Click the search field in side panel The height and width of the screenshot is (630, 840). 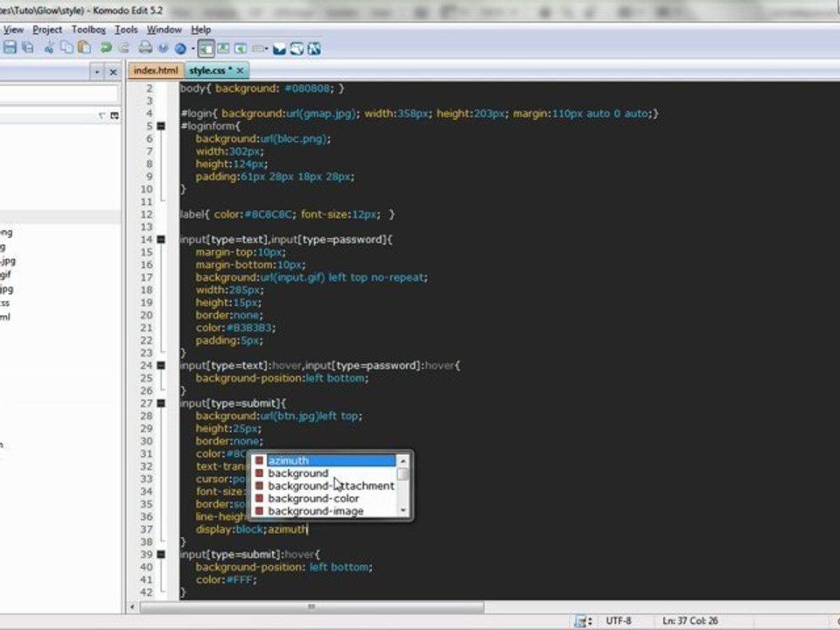click(x=58, y=94)
